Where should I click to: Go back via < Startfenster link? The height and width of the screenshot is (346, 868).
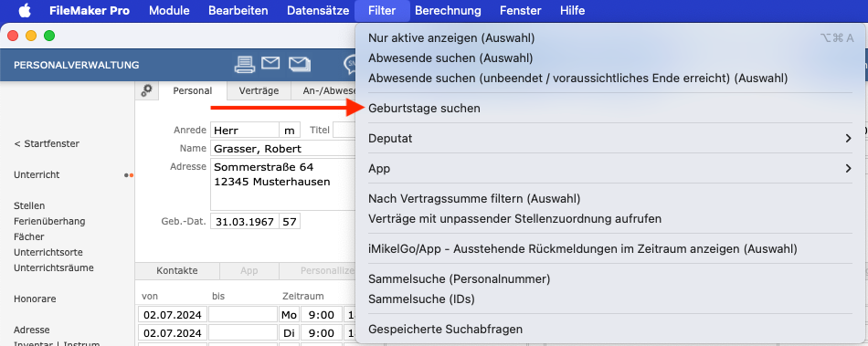[47, 143]
